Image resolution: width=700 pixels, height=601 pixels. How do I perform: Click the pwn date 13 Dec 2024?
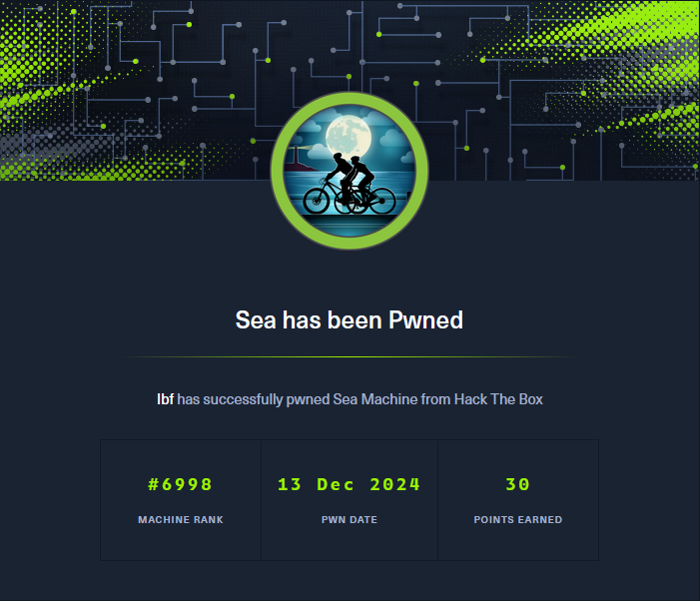350,484
